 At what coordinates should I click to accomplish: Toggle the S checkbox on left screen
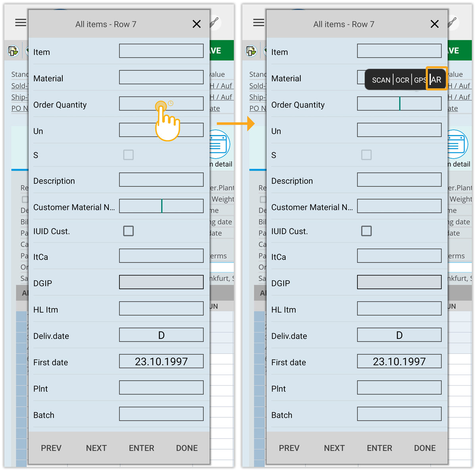129,155
